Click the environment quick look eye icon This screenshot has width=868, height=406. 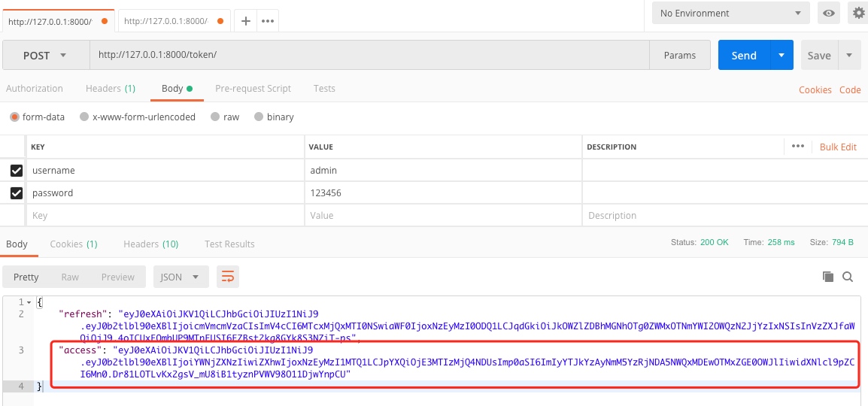click(x=829, y=13)
